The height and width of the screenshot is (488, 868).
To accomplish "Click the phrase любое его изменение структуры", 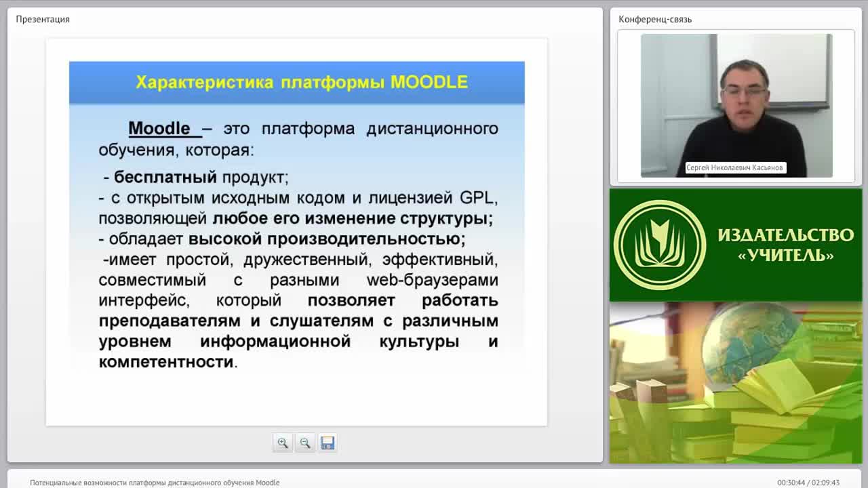I will coord(351,218).
